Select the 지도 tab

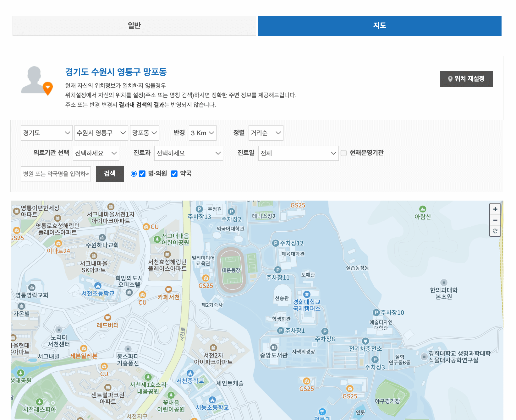(379, 26)
